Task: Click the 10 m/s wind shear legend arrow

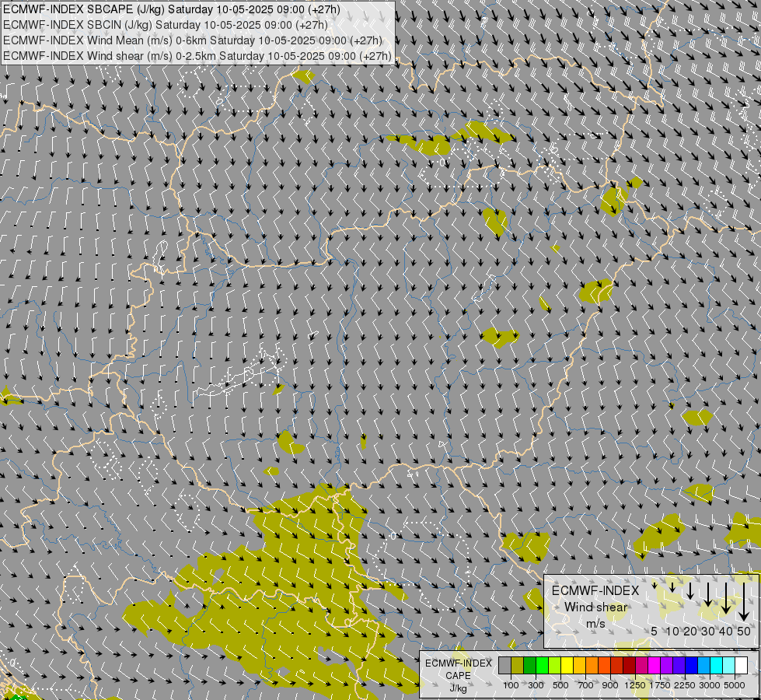Action: (x=672, y=587)
